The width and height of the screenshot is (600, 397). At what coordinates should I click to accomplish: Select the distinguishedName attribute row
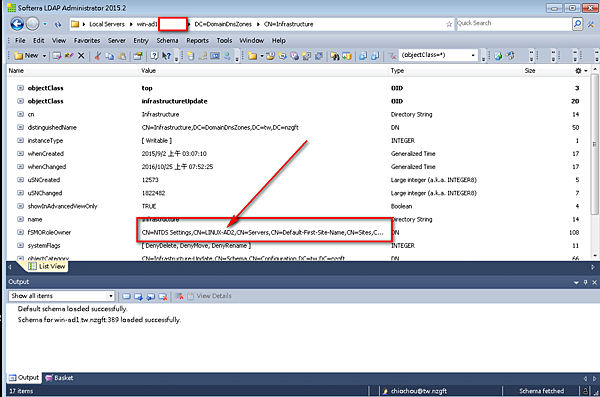tap(298, 127)
